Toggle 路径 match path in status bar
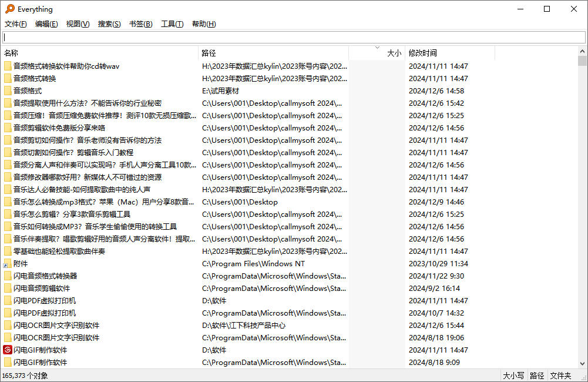 537,376
